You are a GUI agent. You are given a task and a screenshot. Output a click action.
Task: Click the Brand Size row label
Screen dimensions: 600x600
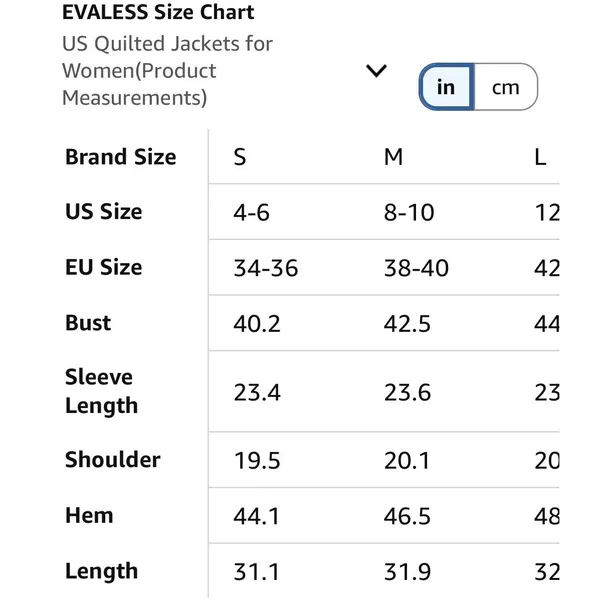coord(121,157)
